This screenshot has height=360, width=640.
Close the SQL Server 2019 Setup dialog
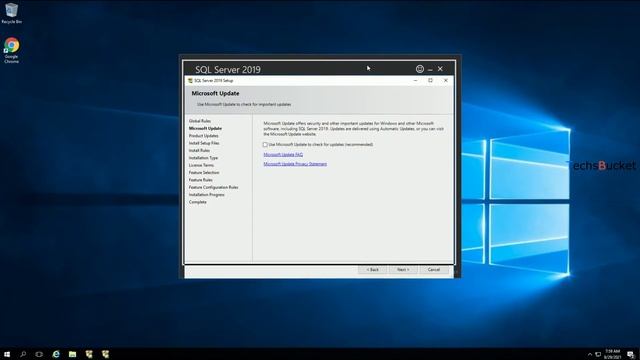point(446,80)
